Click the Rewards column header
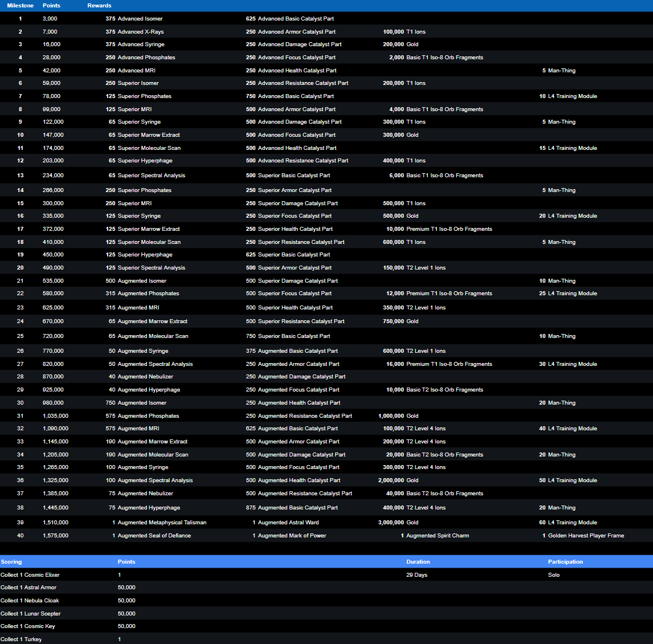Image resolution: width=653 pixels, height=644 pixels. [99, 6]
